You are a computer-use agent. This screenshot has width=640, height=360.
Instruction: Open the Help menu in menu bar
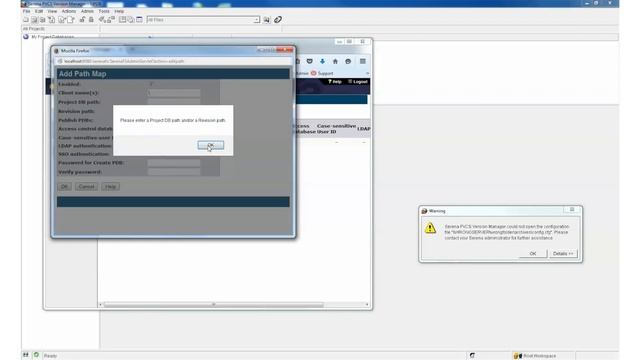(119, 11)
